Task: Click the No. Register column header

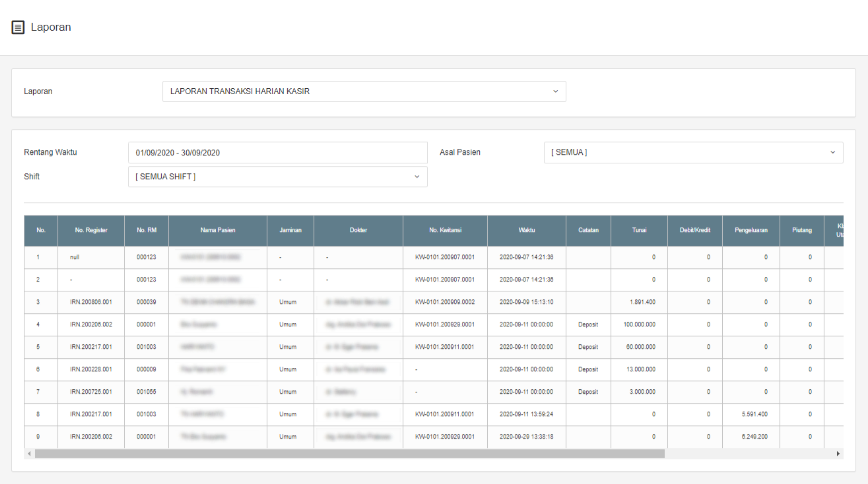Action: (91, 230)
